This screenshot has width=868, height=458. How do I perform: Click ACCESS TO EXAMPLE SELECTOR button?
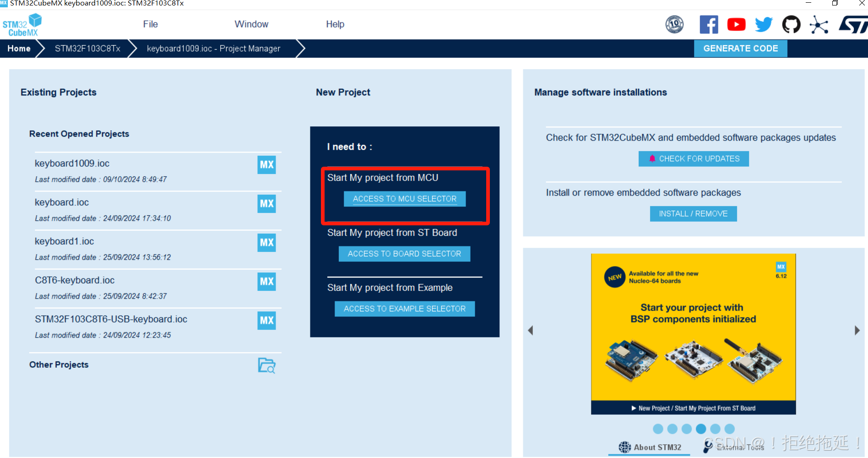point(405,309)
